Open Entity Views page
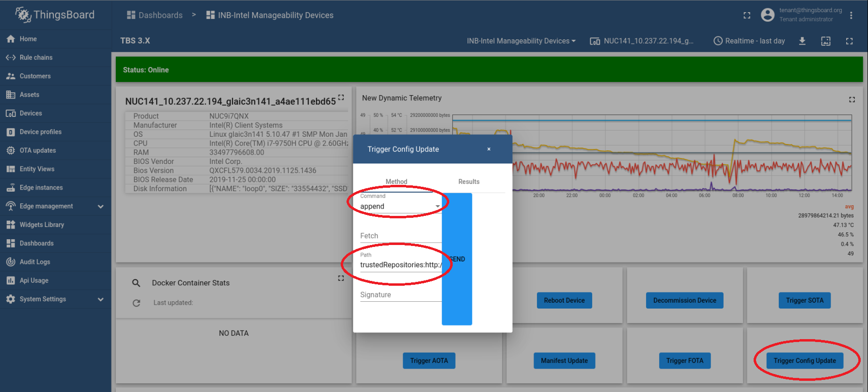Screen dimensions: 868x392 (55, 169)
